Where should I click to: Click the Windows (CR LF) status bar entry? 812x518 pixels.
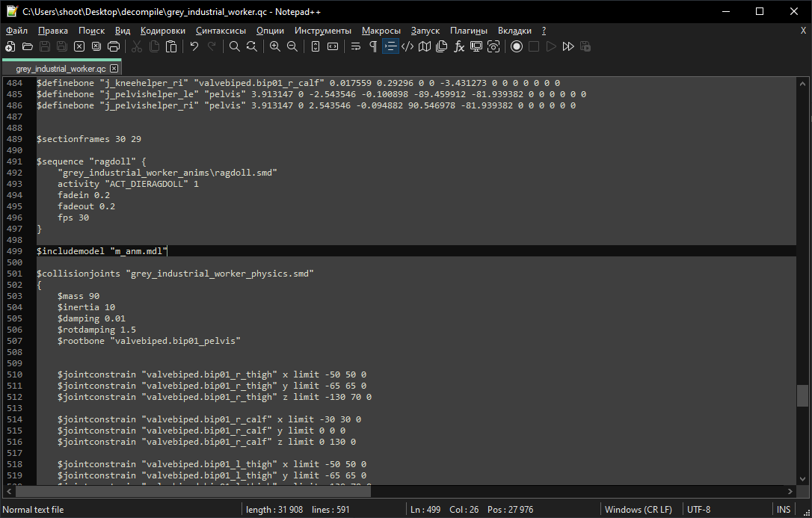[x=638, y=510]
